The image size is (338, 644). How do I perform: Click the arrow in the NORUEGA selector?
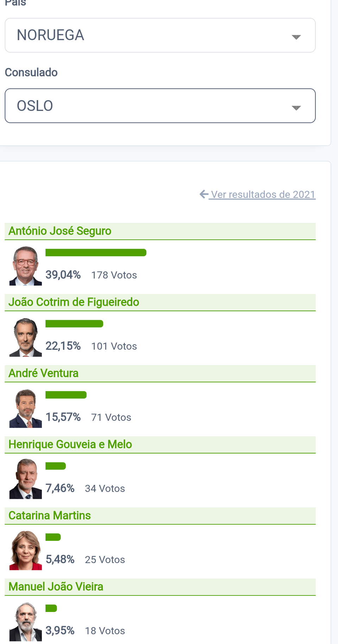coord(296,37)
